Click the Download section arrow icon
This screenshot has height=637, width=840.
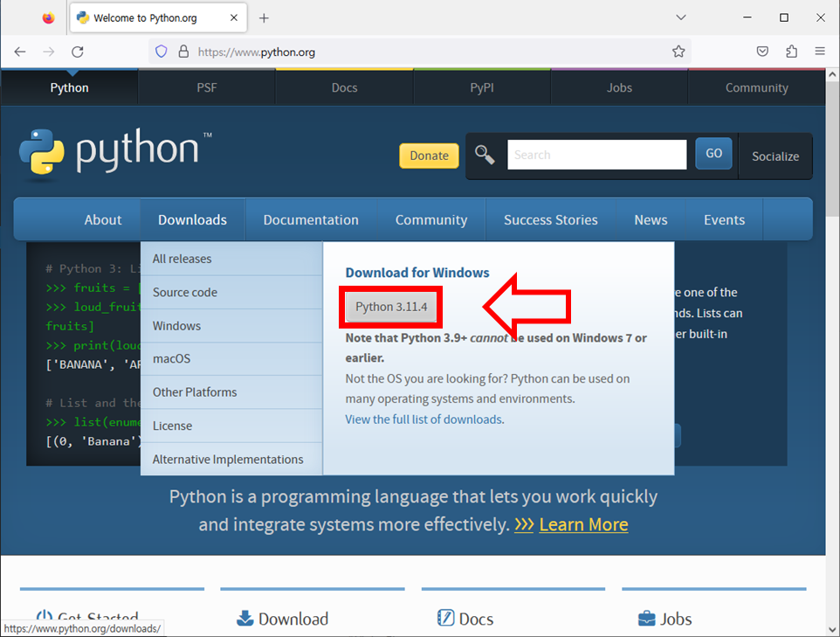click(244, 619)
